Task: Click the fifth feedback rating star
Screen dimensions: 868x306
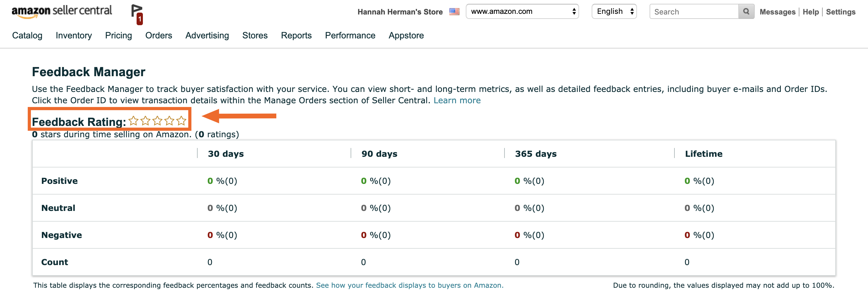Action: (x=181, y=121)
